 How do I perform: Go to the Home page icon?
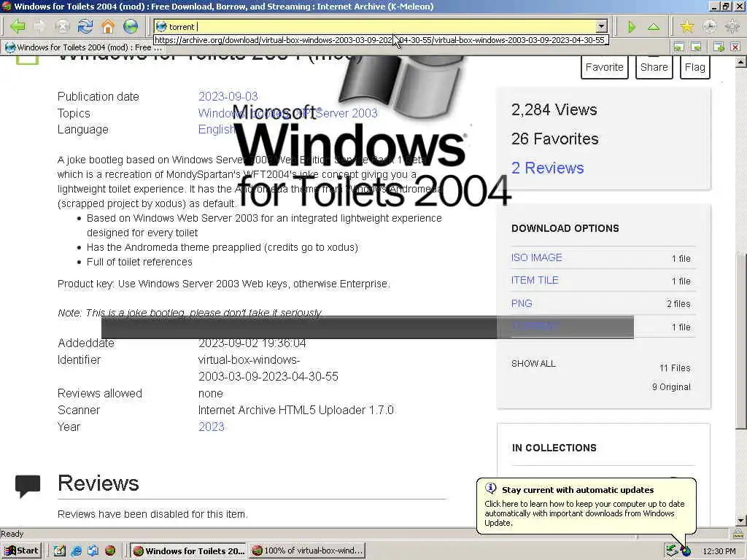click(108, 26)
